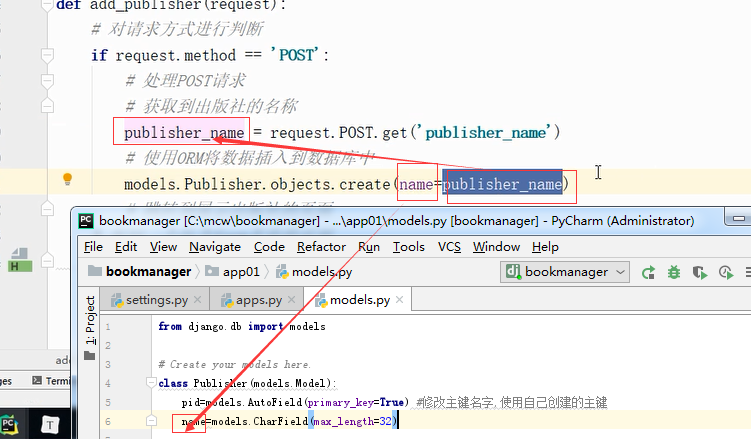Viewport: 751px width, 439px height.
Task: Open the Run menu
Action: coord(369,247)
